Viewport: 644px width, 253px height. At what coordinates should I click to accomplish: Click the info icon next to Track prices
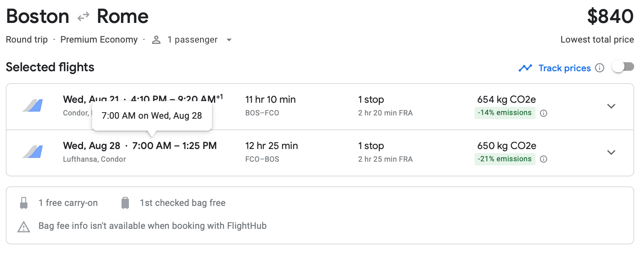point(600,68)
